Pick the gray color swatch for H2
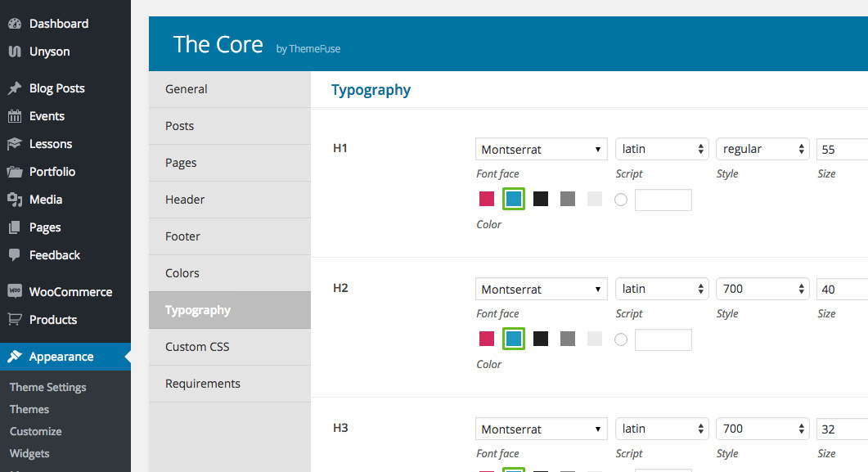This screenshot has height=472, width=868. point(568,339)
